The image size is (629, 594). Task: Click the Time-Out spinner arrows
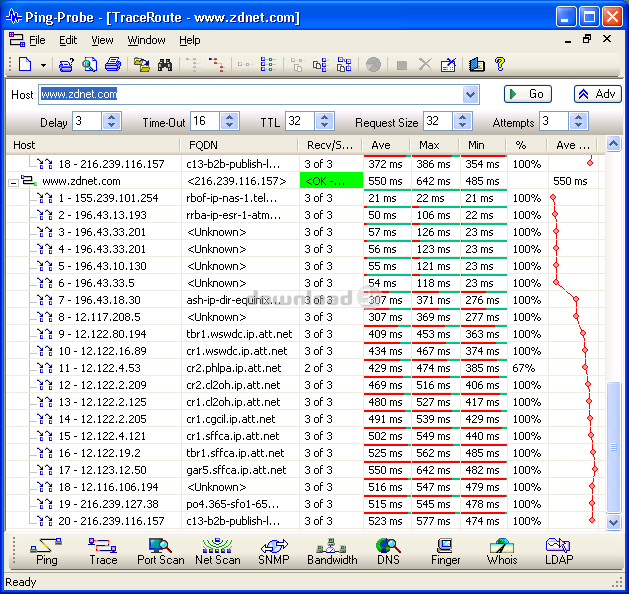coord(229,121)
